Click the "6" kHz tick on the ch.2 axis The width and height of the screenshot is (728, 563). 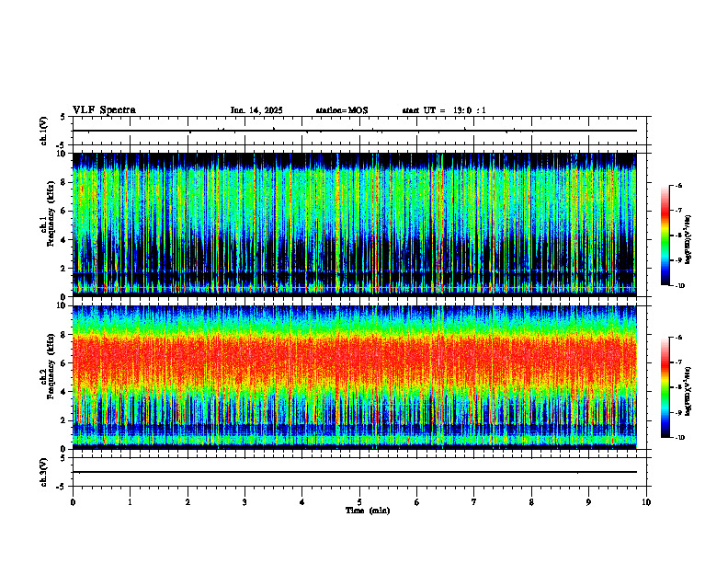64,363
